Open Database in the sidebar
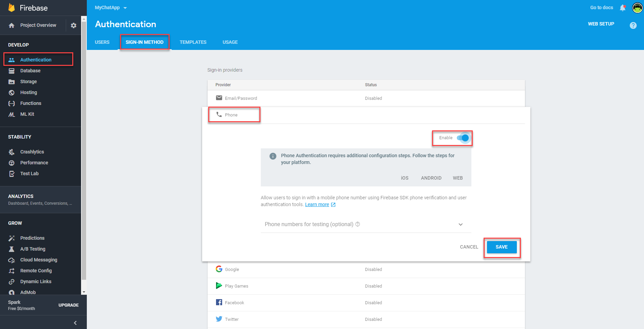This screenshot has width=644, height=329. [30, 71]
